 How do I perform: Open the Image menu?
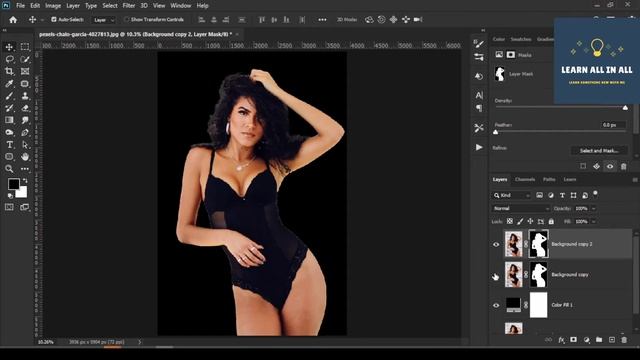coord(53,6)
